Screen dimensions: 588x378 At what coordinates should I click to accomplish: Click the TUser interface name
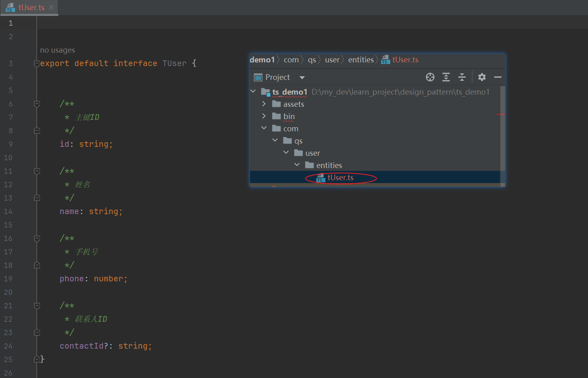[x=175, y=64]
